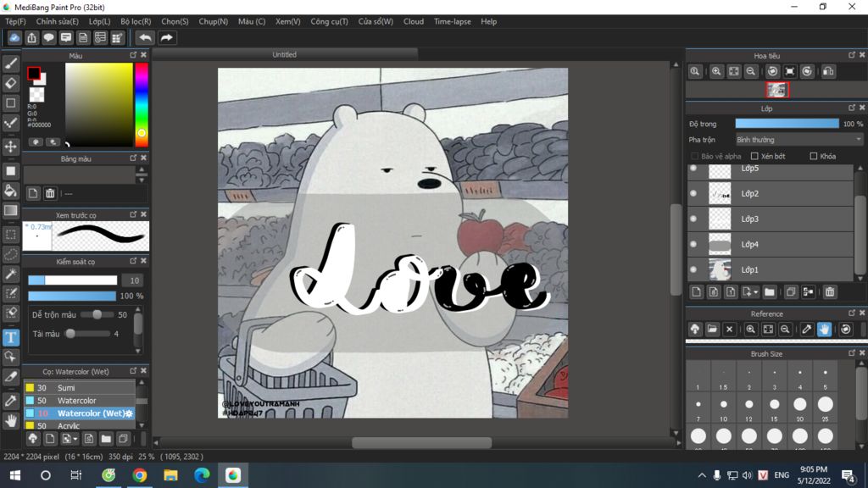Viewport: 868px width, 488px height.
Task: Click the navigator thumbnail preview
Action: 776,90
